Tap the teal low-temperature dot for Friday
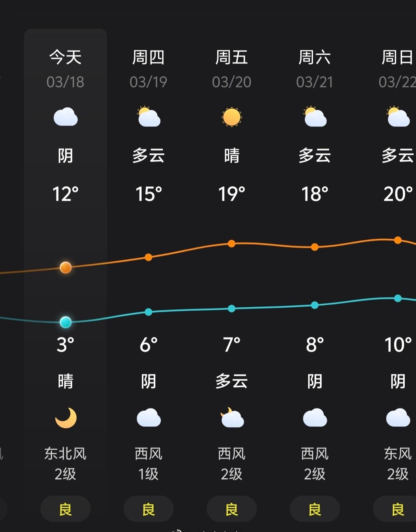Screen dimensions: 416x532 (232, 309)
